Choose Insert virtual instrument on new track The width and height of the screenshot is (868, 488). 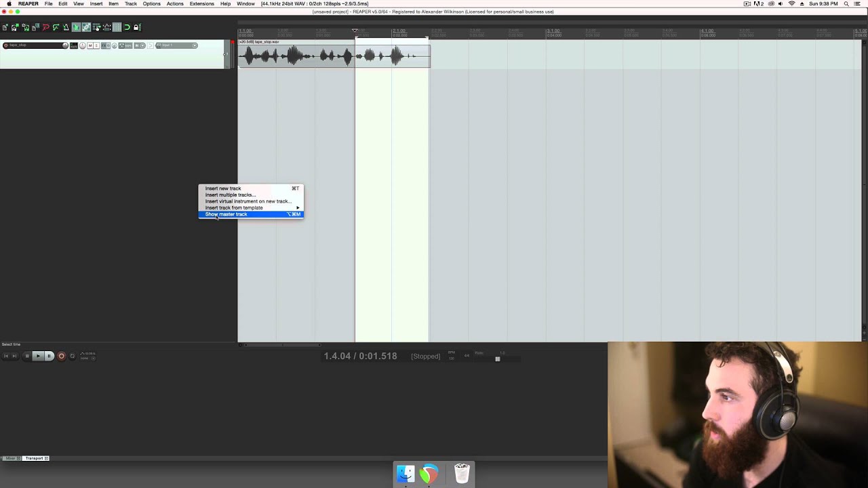coord(251,201)
